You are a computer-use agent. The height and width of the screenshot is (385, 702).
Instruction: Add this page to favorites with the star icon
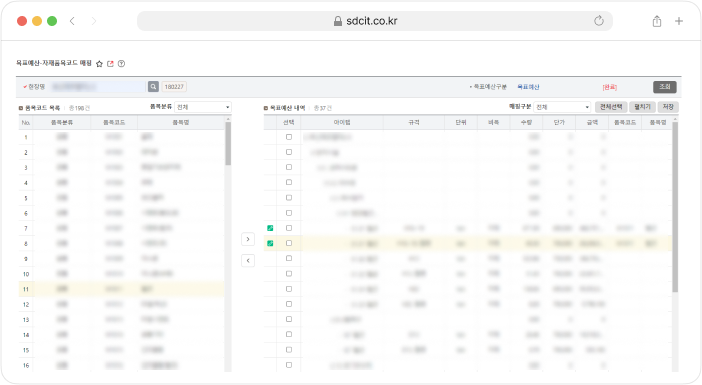click(99, 64)
